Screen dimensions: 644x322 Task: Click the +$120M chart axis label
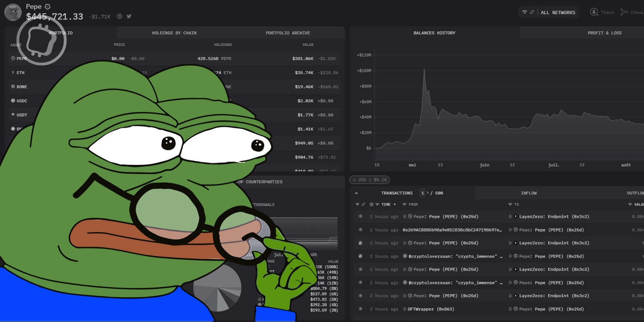click(364, 55)
